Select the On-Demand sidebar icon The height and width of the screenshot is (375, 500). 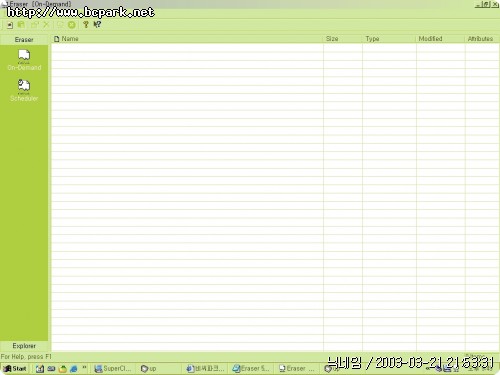point(24,60)
